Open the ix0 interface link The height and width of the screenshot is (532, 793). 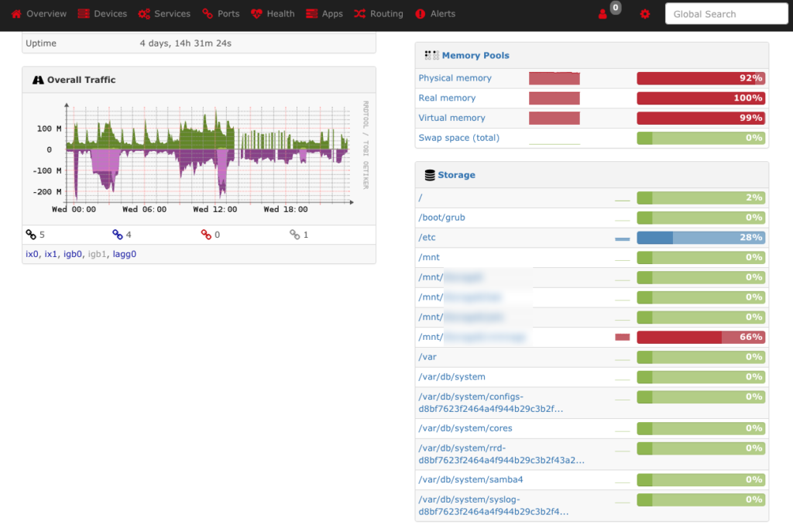[x=32, y=254]
